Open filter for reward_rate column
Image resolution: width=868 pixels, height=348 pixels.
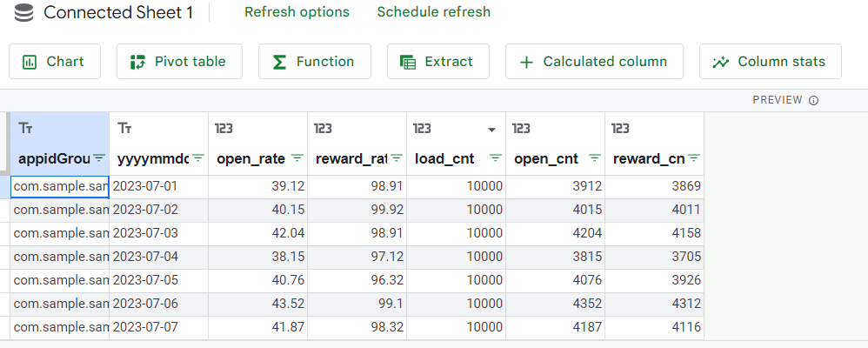click(396, 158)
